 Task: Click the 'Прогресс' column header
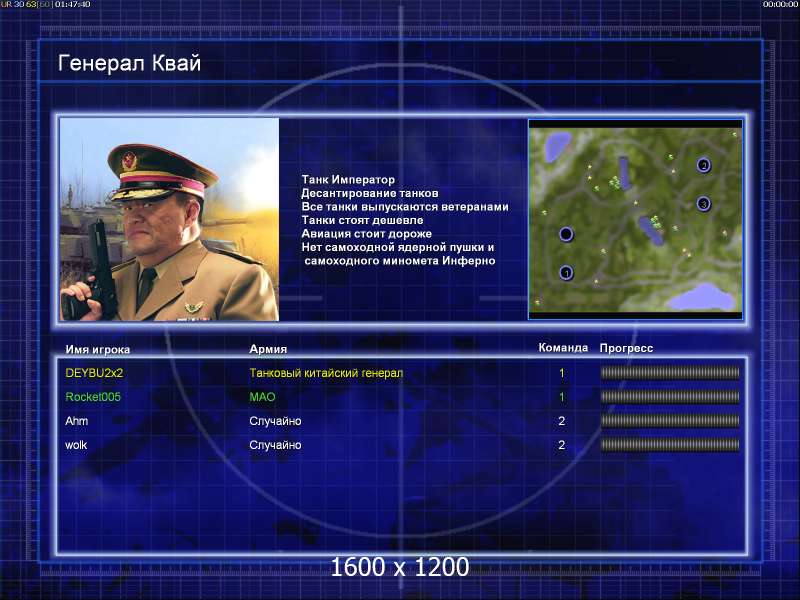pyautogui.click(x=626, y=348)
